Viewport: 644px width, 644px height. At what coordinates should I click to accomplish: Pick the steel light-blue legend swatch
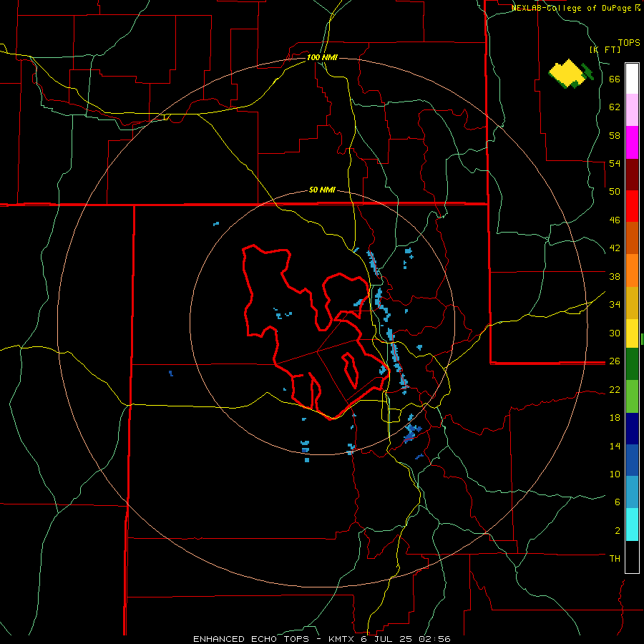632,492
